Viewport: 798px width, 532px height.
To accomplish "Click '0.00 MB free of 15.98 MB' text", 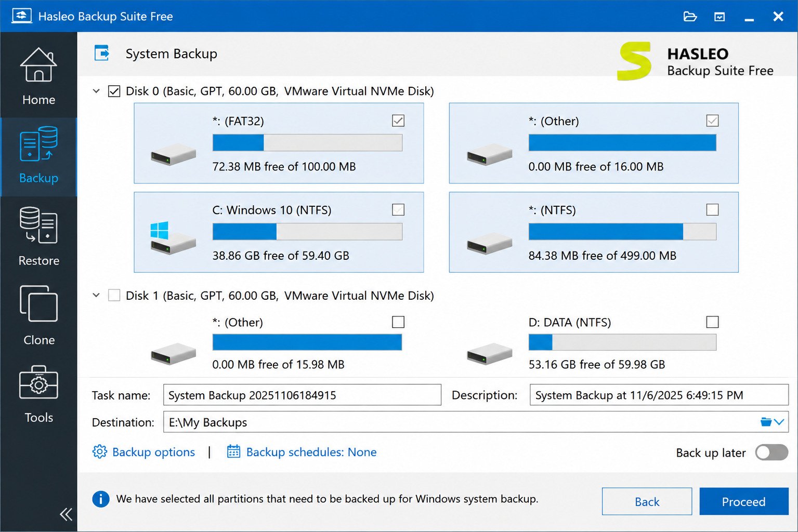I will point(278,365).
